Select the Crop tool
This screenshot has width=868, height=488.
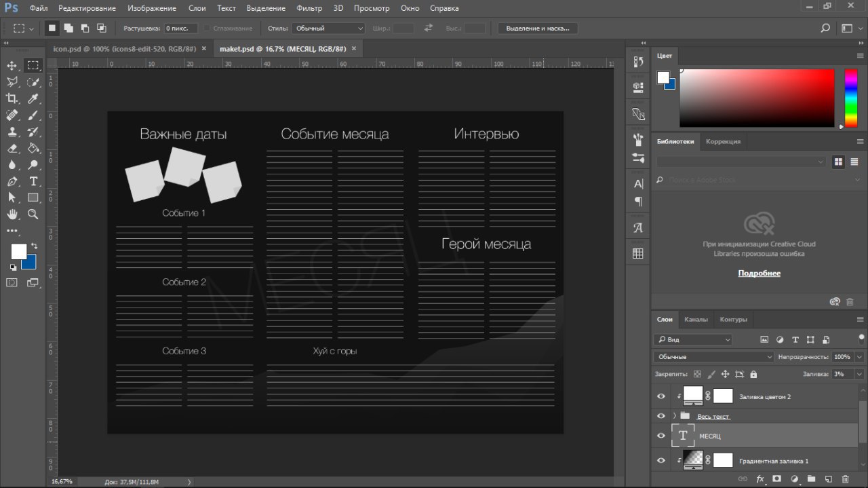point(12,98)
